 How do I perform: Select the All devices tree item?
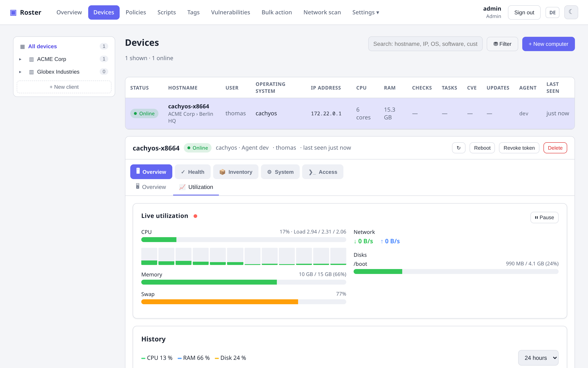pos(64,46)
